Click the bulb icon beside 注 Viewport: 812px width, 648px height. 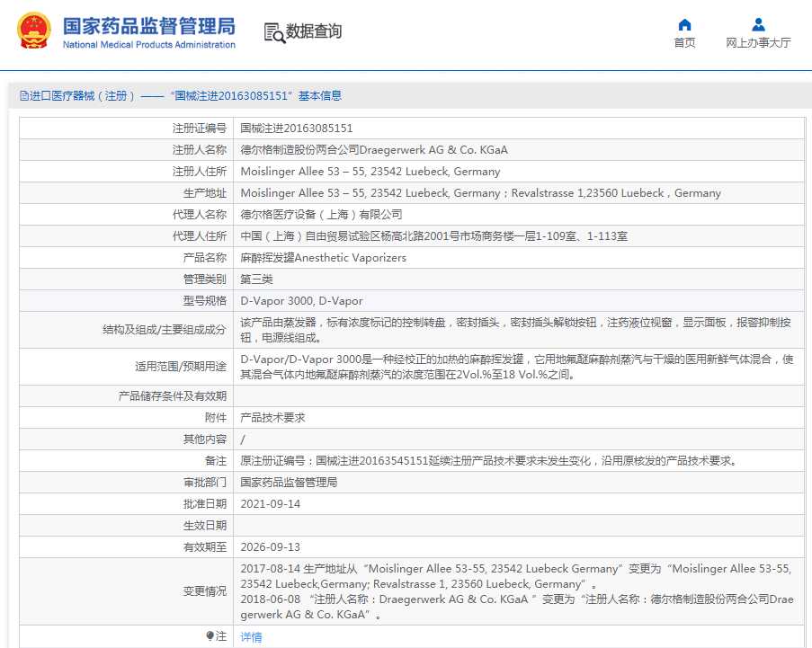(210, 635)
